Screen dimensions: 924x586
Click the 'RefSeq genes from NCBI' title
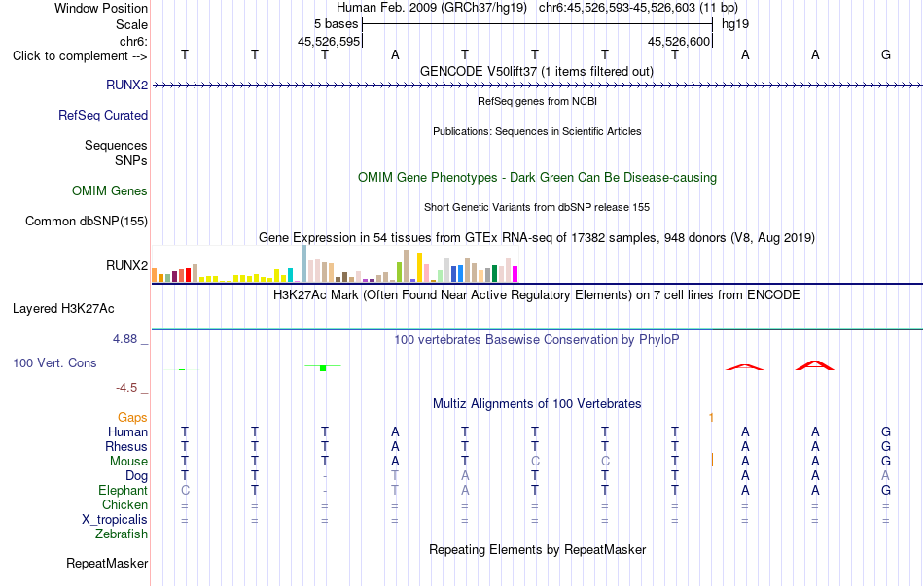click(x=537, y=101)
